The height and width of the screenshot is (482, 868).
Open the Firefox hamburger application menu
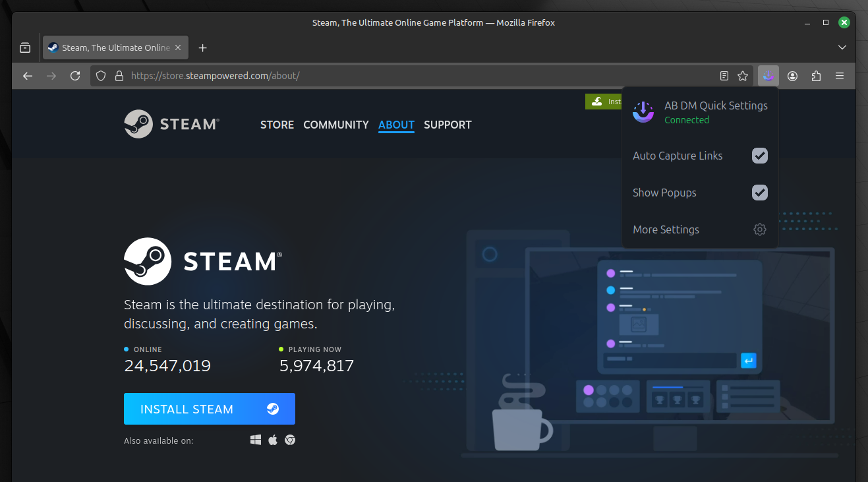(840, 76)
